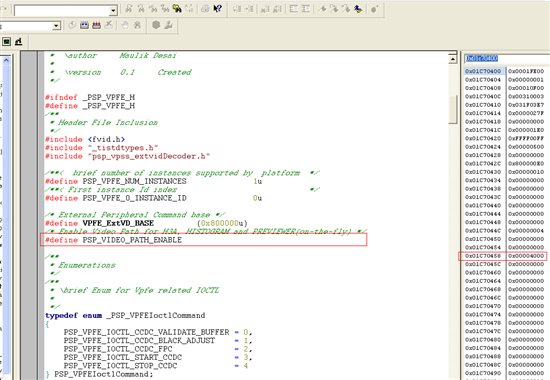Click 'PSP_VPFE_IOCTL_CCDC_BLACK_ADJUST' enum entry
This screenshot has width=550, height=380.
coord(139,340)
